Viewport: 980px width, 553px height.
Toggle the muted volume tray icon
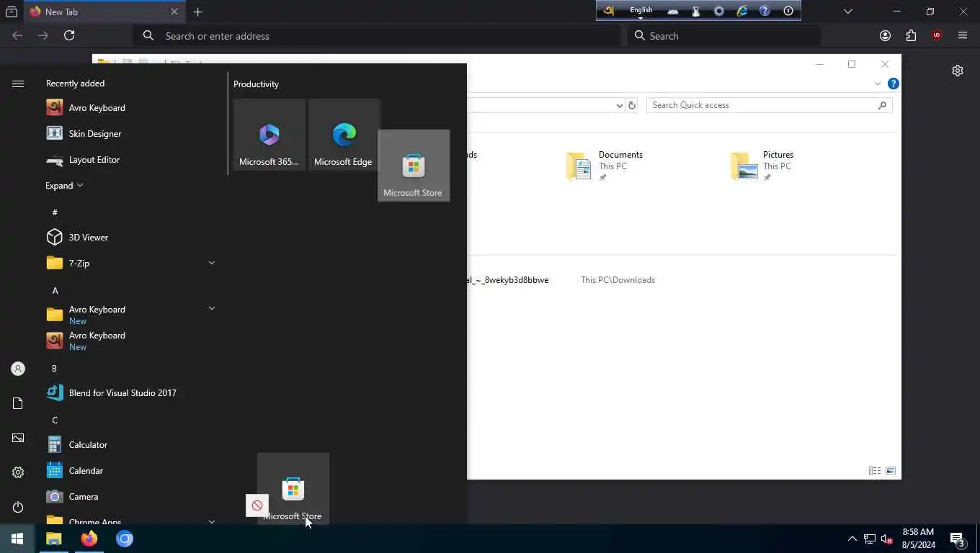pos(888,539)
